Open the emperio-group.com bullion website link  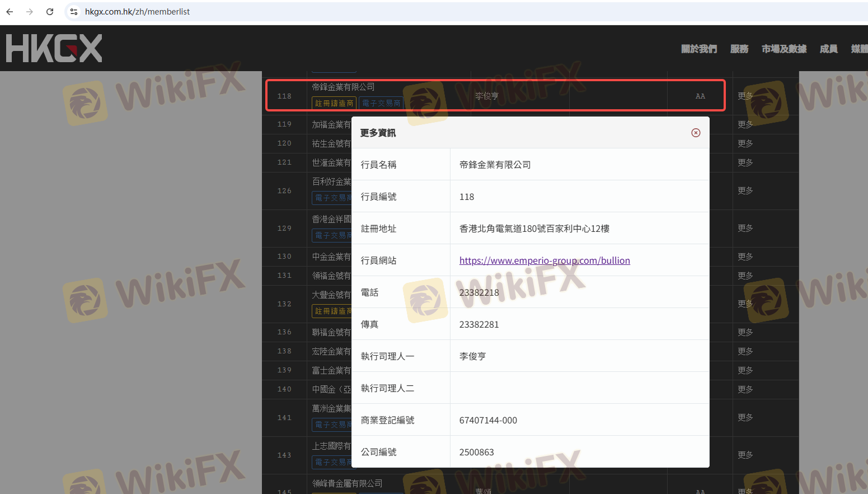point(544,260)
